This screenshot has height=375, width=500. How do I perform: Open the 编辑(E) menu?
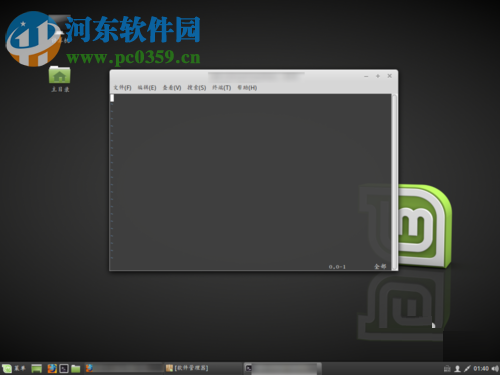click(x=147, y=88)
